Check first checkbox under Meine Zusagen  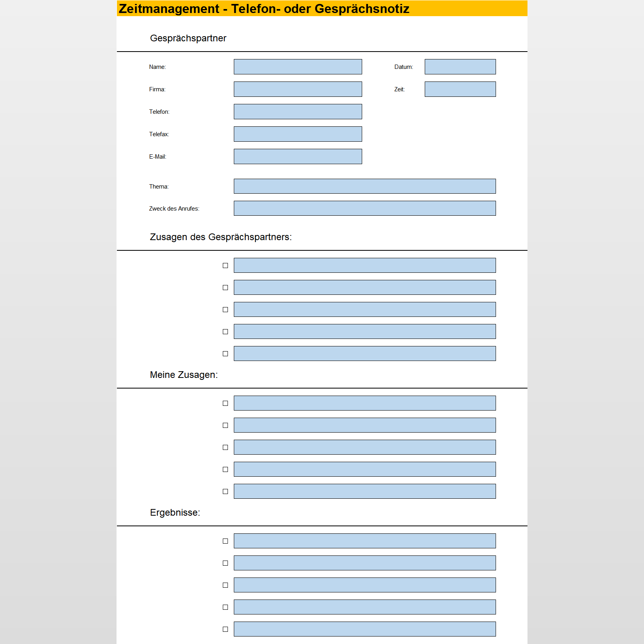[225, 403]
